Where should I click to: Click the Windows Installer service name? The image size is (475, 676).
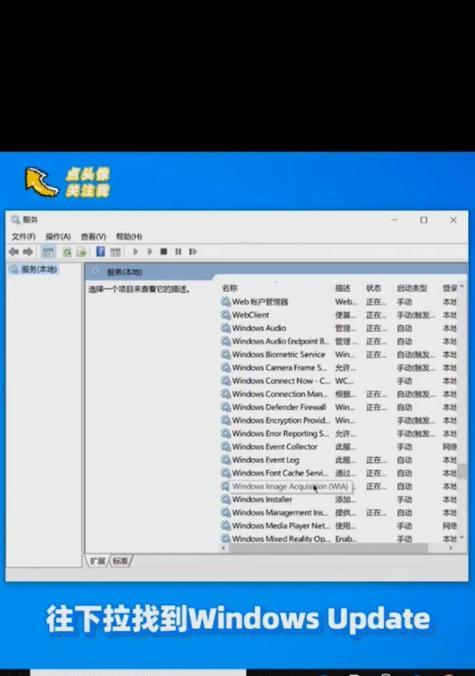(262, 499)
